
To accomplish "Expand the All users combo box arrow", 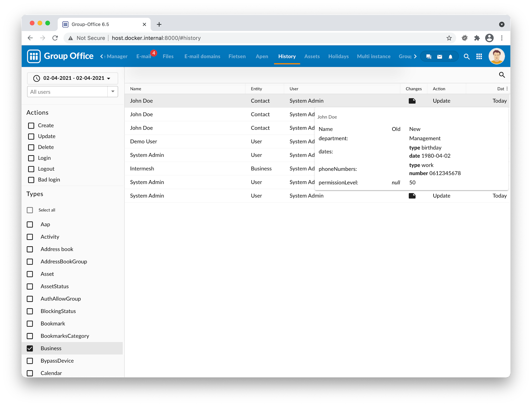I will click(x=113, y=91).
